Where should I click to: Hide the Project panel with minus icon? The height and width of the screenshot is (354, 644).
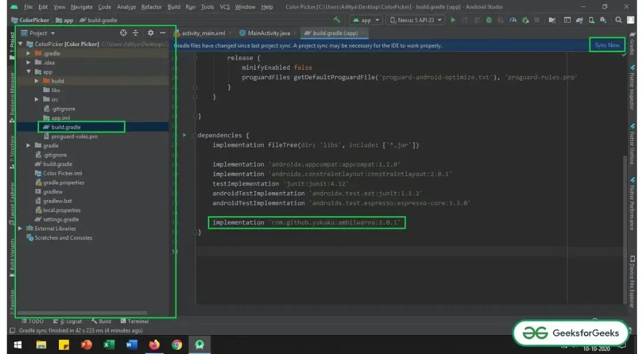coord(163,33)
